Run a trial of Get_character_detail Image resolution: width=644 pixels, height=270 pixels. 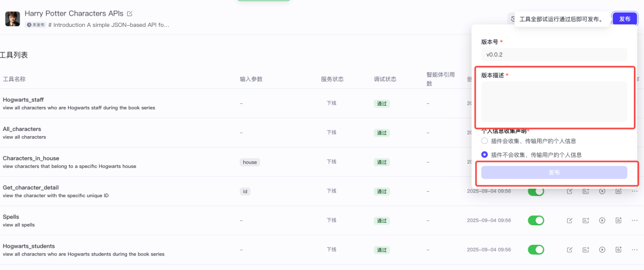(x=602, y=191)
